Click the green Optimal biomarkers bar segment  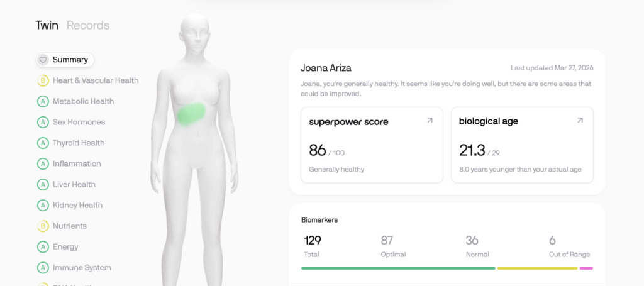(398, 268)
